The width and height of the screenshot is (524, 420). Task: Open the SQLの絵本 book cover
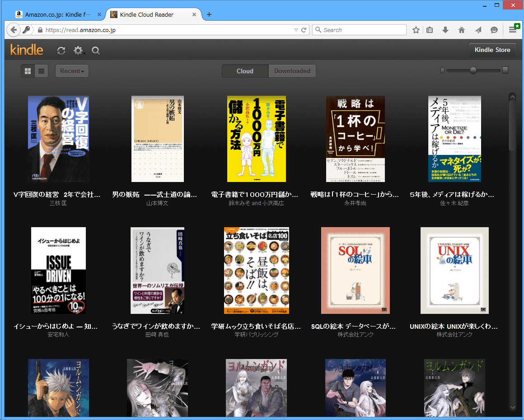point(355,271)
